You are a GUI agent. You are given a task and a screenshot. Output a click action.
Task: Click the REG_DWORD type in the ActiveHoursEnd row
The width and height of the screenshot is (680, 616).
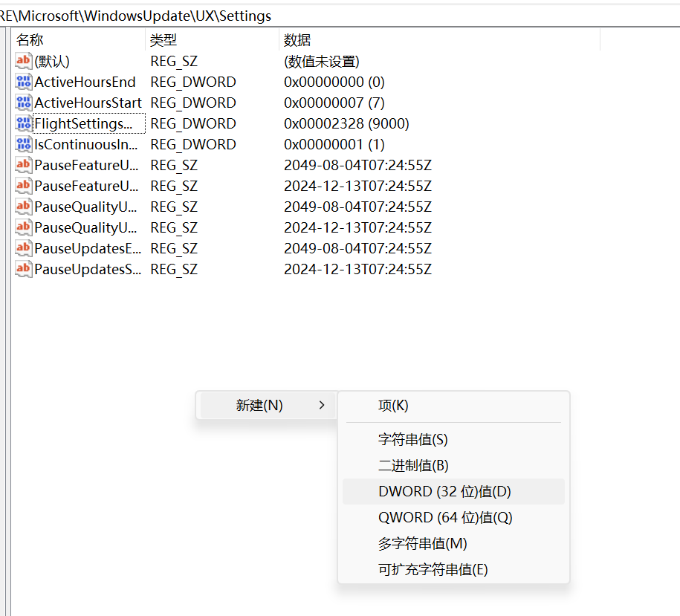(193, 82)
